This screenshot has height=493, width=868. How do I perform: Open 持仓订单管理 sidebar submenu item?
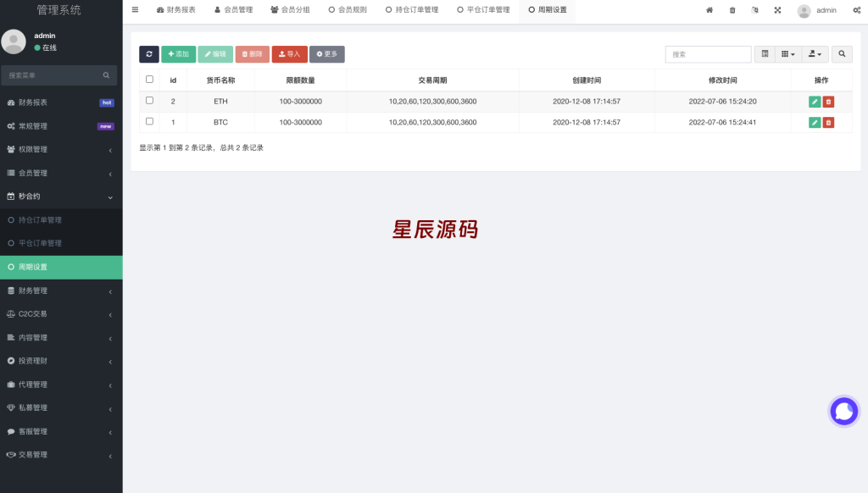click(61, 220)
